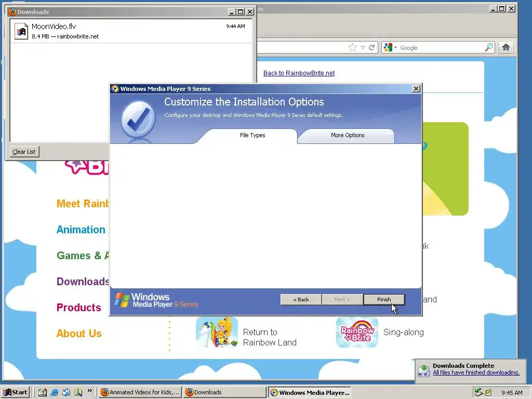Select the Windows Media Player taskbar button
Viewport: 532px width, 399px height.
310,392
